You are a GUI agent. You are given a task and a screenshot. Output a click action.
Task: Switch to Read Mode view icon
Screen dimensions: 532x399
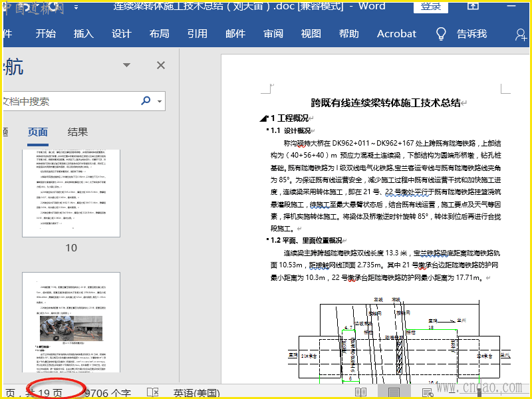click(361, 392)
